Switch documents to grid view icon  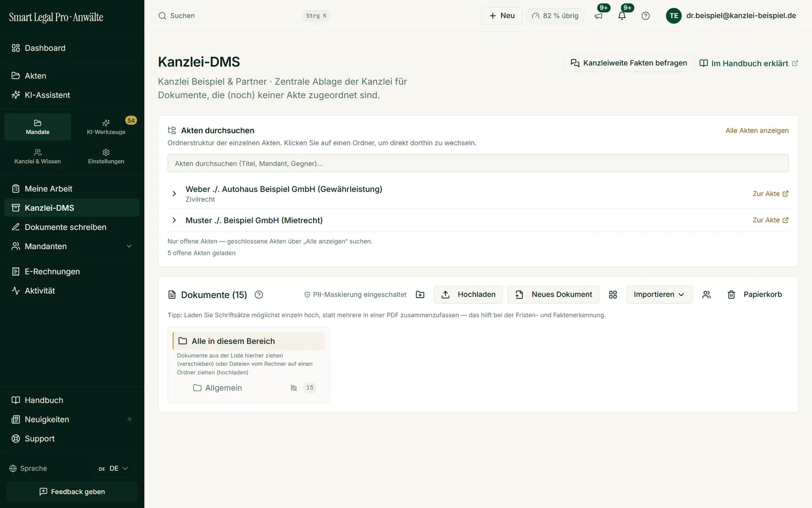(x=613, y=295)
